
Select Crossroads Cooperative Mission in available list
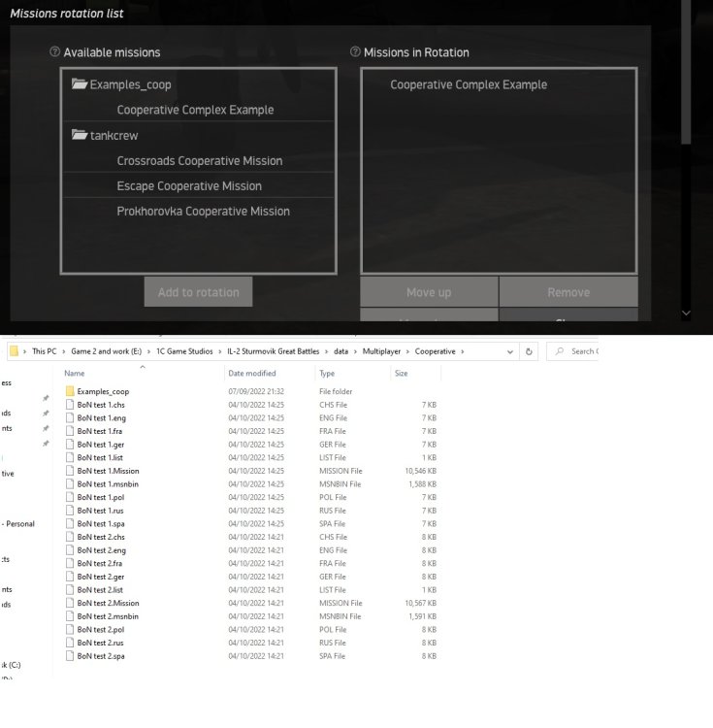pos(199,160)
